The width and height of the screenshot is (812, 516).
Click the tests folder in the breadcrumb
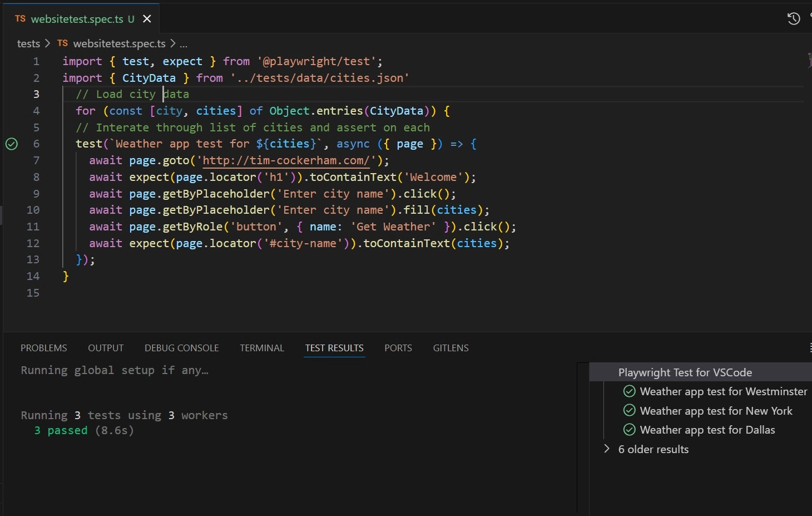tap(28, 43)
